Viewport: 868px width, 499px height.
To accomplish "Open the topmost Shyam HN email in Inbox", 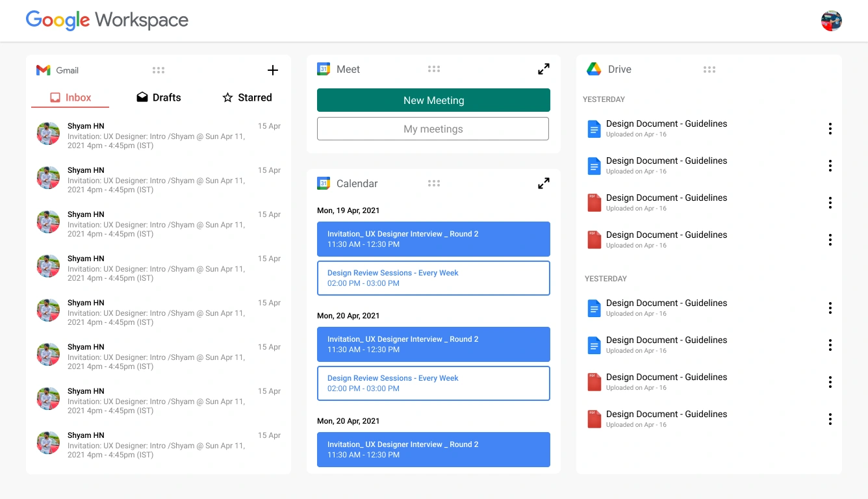I will tap(159, 135).
